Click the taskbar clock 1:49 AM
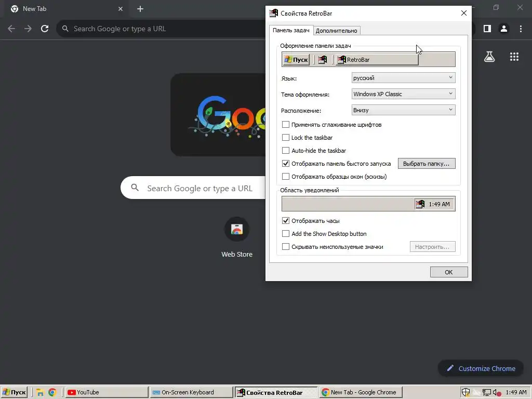The image size is (532, 399). point(516,393)
